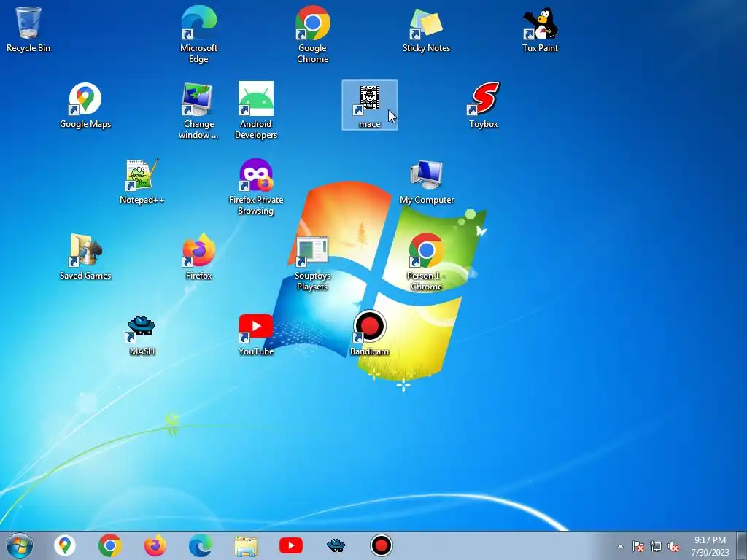Click the muted volume speaker tray icon
Image resolution: width=747 pixels, height=560 pixels.
(x=673, y=546)
